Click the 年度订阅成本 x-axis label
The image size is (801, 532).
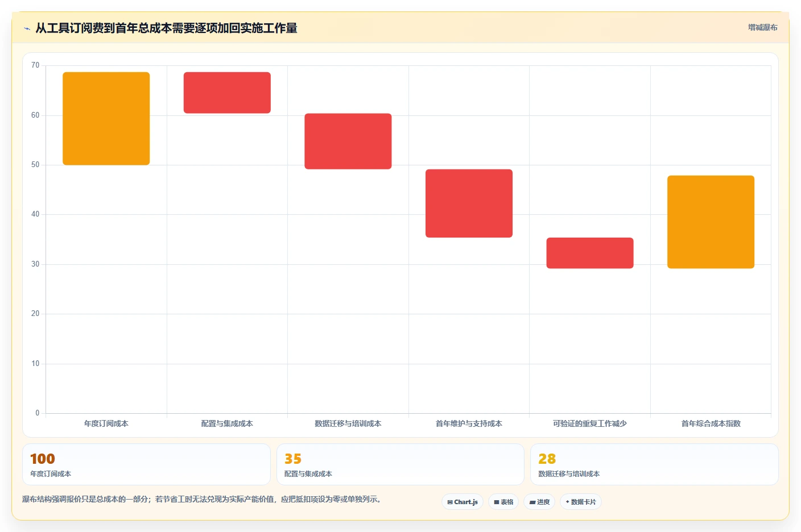[106, 423]
